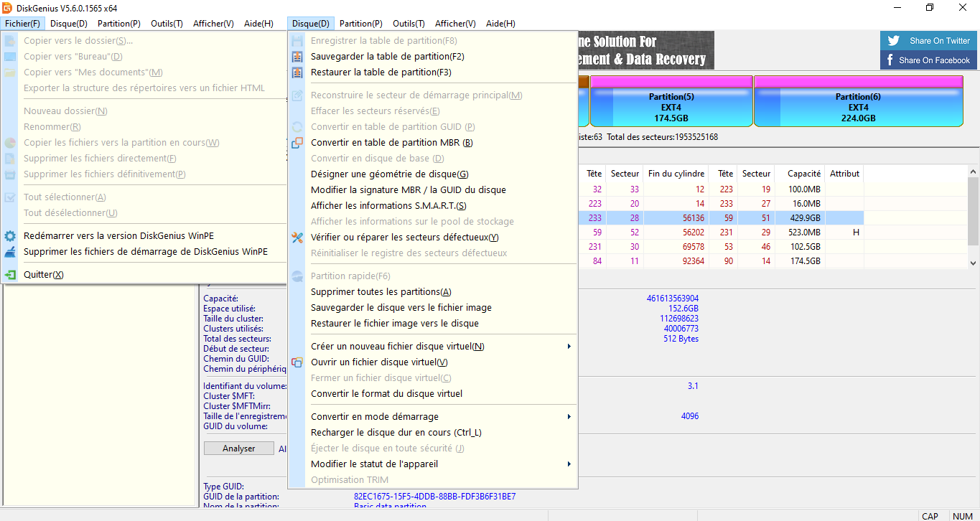
Task: Click the partition list scrollbar up arrow
Action: [974, 172]
